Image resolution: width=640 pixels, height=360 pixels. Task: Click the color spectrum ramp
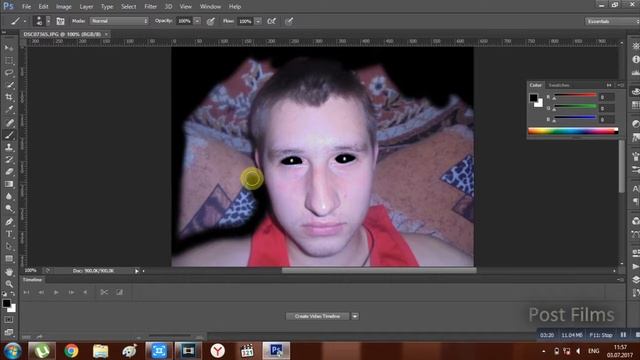pos(573,131)
